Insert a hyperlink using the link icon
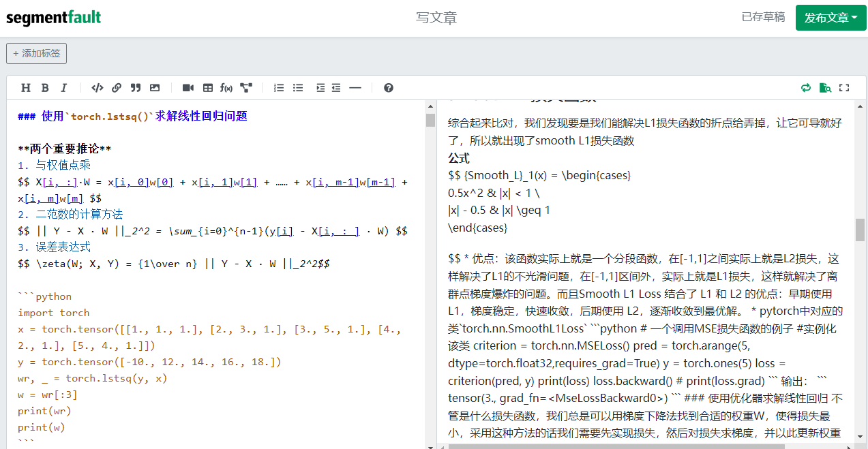This screenshot has width=868, height=449. pos(117,88)
